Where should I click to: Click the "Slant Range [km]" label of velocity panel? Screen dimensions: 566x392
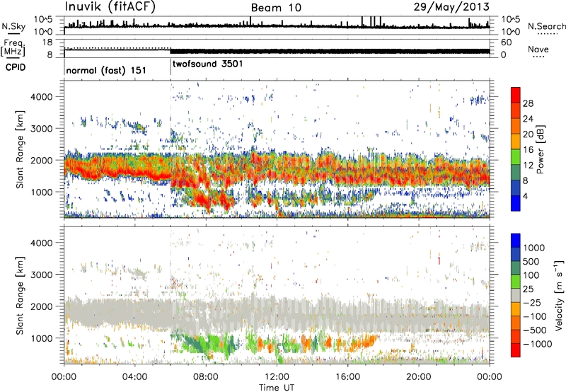coord(20,296)
